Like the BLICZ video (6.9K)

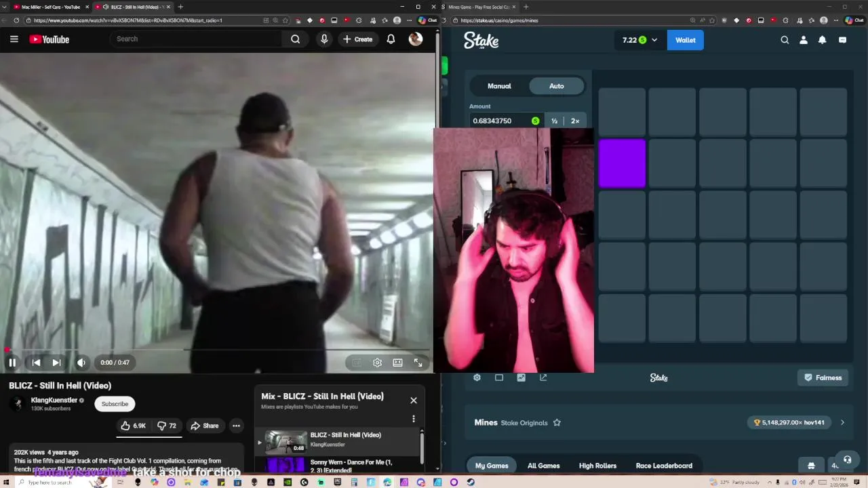133,426
